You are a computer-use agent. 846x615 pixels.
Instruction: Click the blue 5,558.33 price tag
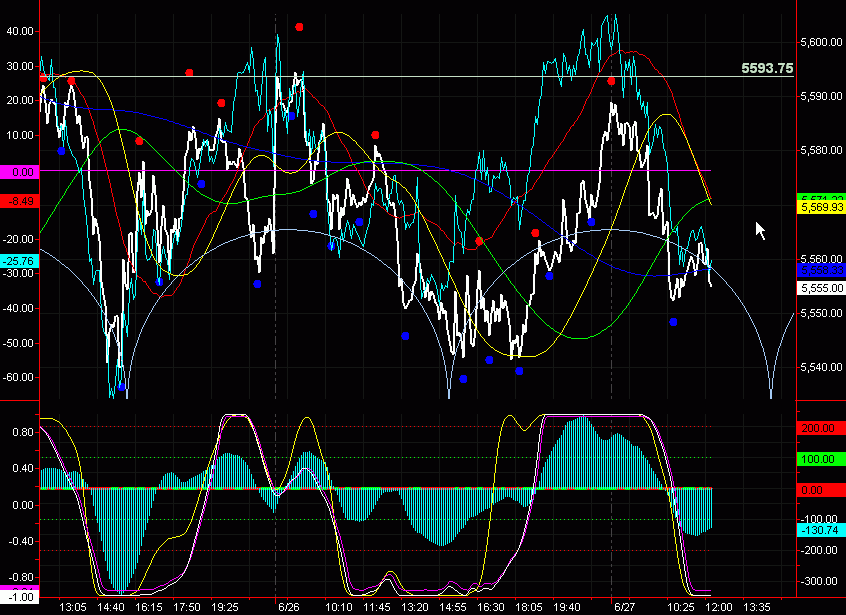pos(821,270)
